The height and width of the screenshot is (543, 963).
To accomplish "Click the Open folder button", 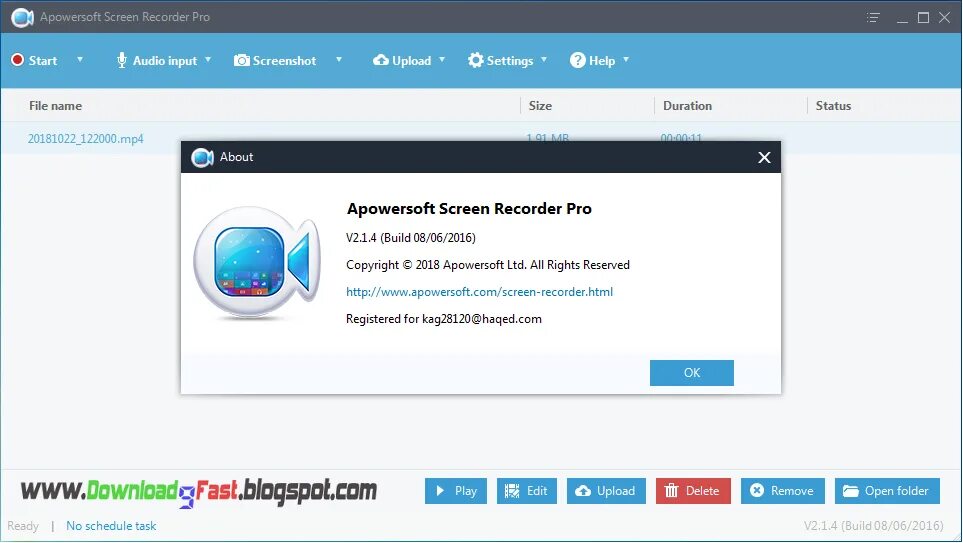I will [x=887, y=491].
